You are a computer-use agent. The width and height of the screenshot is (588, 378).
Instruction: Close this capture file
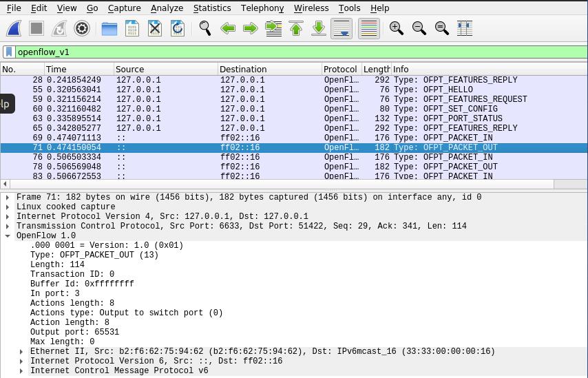click(x=155, y=28)
